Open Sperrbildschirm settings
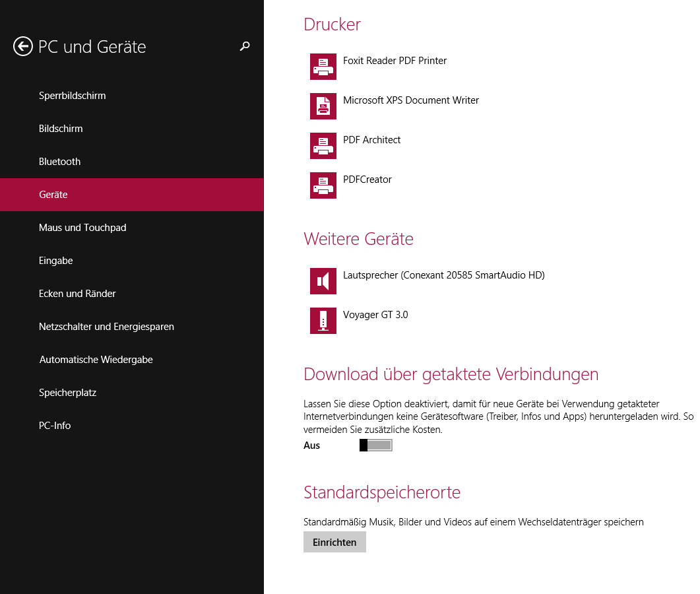Viewport: 700px width, 594px height. click(73, 96)
